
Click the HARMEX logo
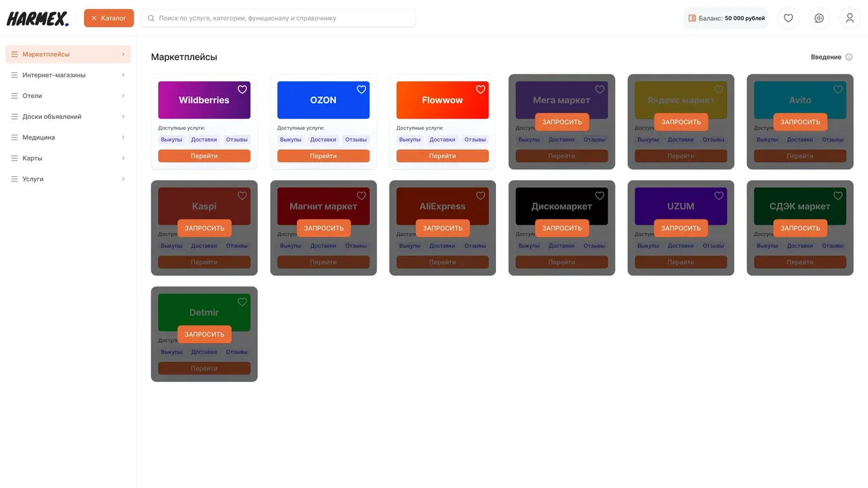[x=37, y=18]
